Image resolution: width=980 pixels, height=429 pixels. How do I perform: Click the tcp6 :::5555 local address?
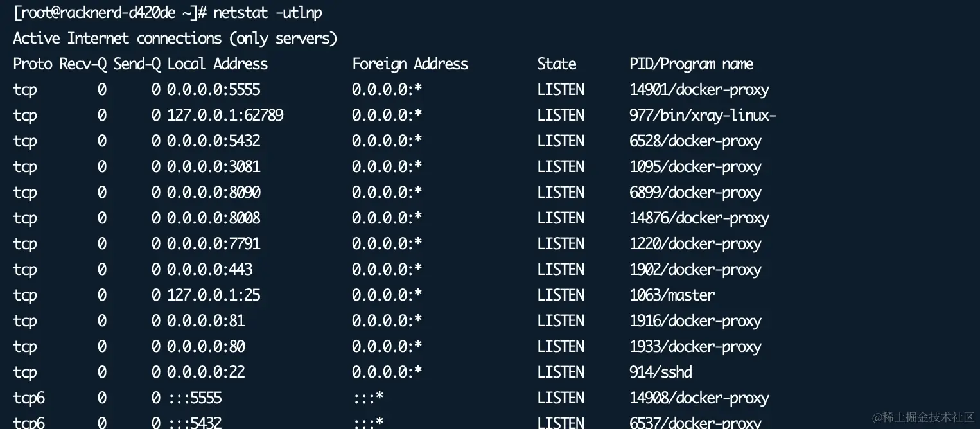tap(195, 398)
